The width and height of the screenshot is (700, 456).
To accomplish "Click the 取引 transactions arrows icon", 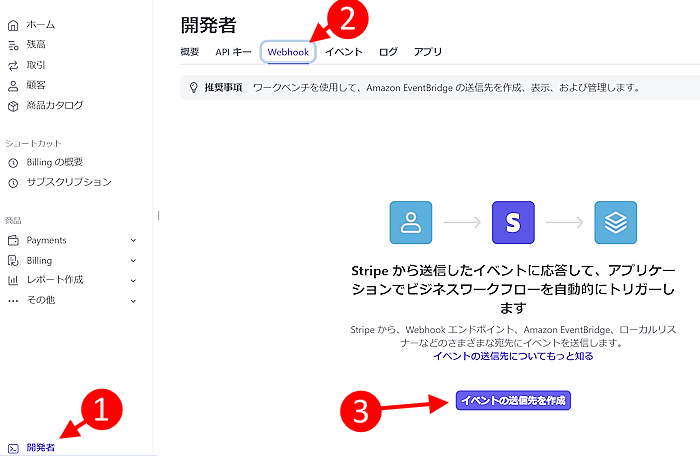I will pos(13,66).
